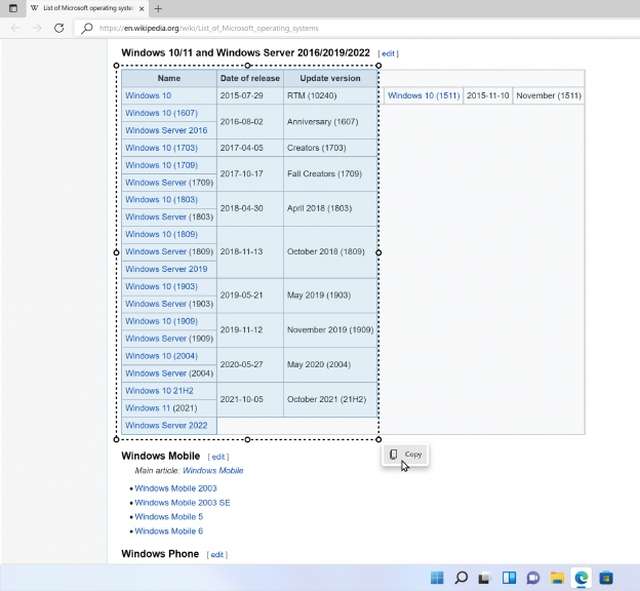Click the Name column header
This screenshot has height=591, width=640.
pos(169,78)
